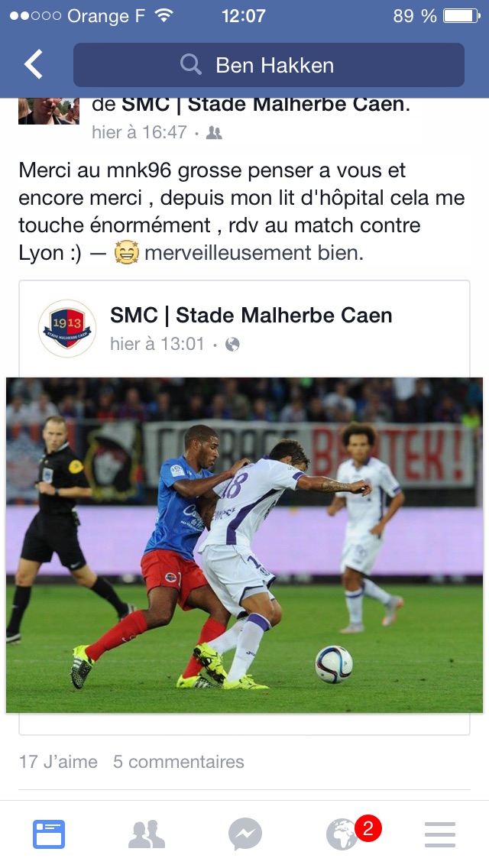Open the football match photo
Image resolution: width=489 pixels, height=868 pixels.
244,545
